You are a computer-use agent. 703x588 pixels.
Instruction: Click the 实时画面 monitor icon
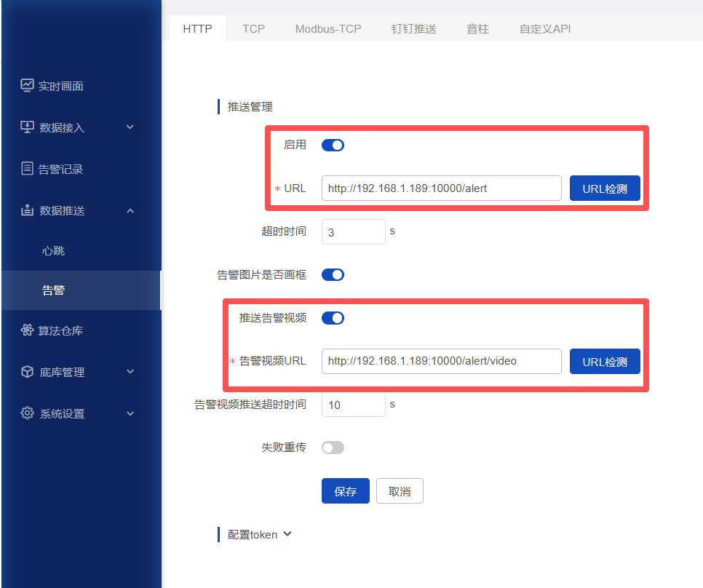pos(27,86)
